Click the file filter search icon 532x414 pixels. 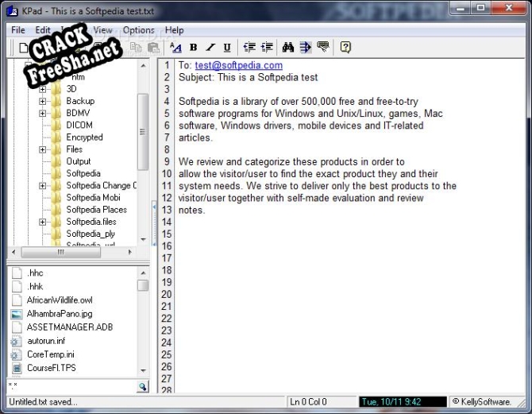(x=143, y=386)
